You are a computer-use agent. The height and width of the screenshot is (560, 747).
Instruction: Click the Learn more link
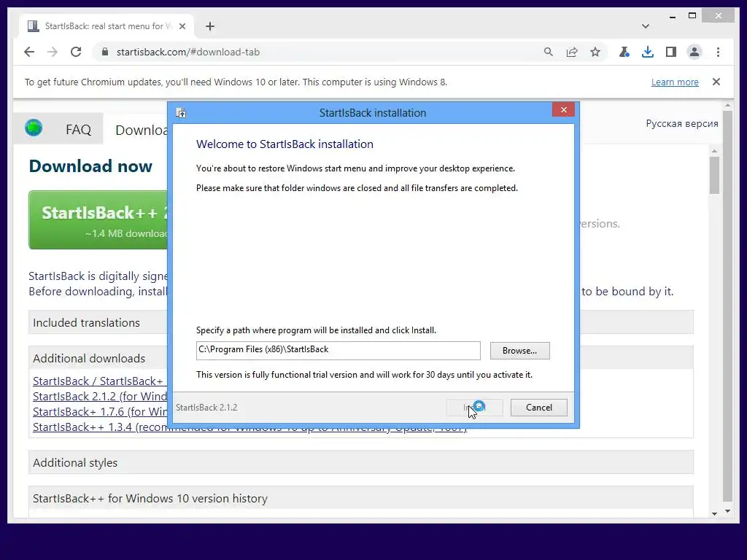tap(675, 82)
